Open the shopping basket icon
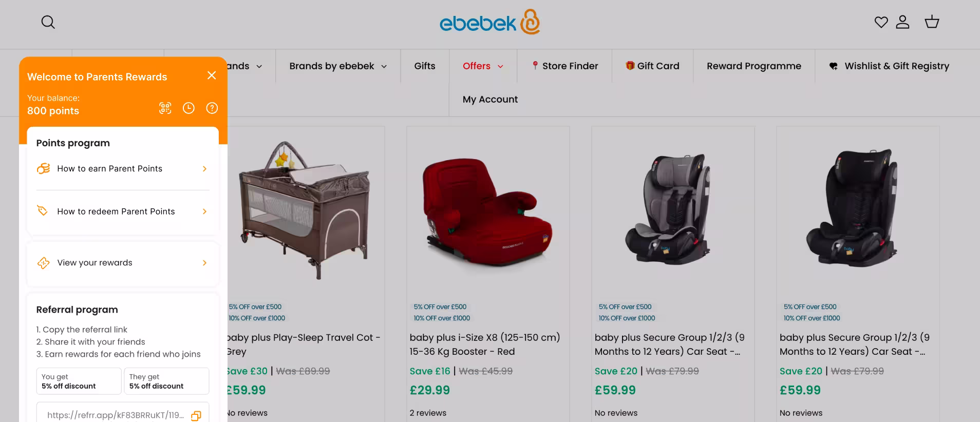Screen dimensions: 980x422 pos(932,22)
